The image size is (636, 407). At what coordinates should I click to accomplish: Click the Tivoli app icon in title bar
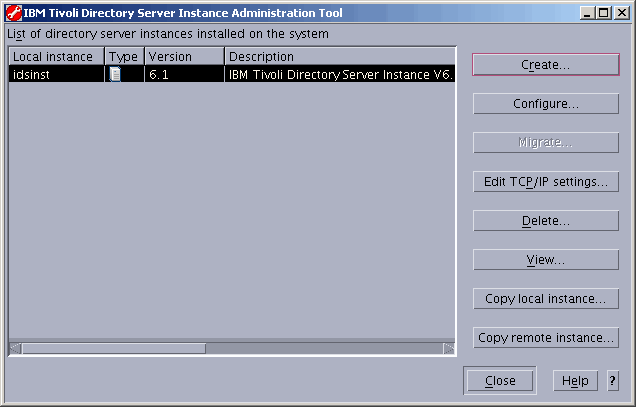click(13, 13)
